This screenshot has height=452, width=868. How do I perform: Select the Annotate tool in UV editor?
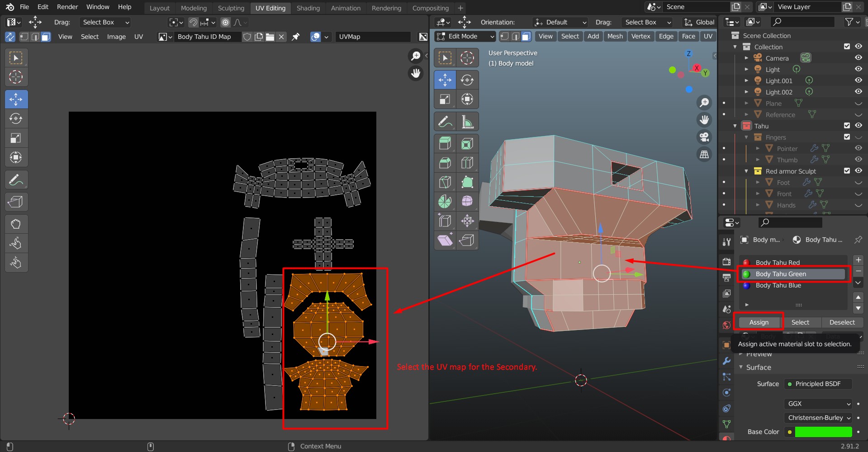coord(16,180)
